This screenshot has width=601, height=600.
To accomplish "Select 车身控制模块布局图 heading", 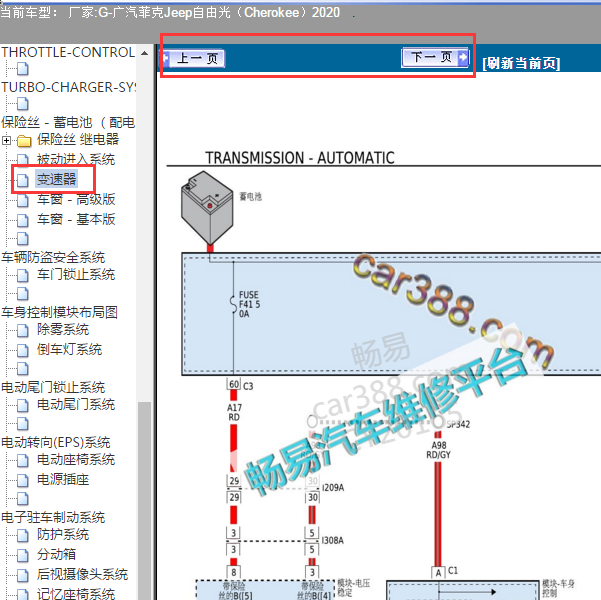I will (59, 312).
